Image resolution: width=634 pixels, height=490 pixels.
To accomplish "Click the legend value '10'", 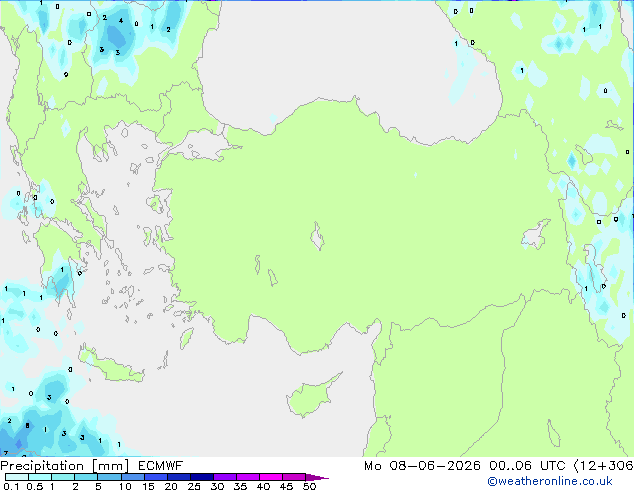I will pos(125,486).
